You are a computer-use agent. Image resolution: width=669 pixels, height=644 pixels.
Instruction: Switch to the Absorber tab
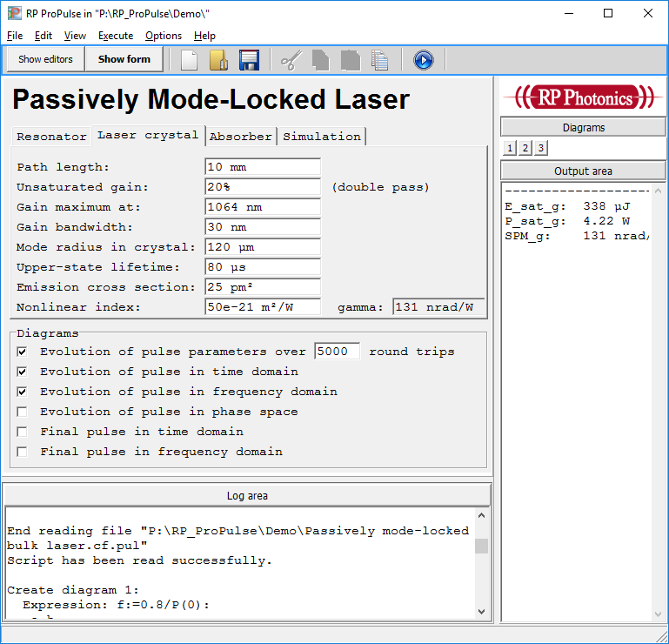[241, 137]
